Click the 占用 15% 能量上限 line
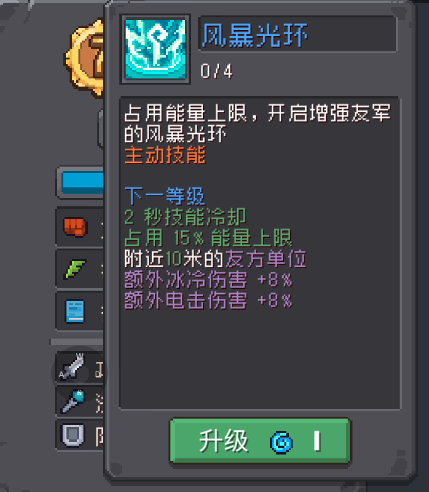Viewport: 429px width, 492px height. coord(208,238)
